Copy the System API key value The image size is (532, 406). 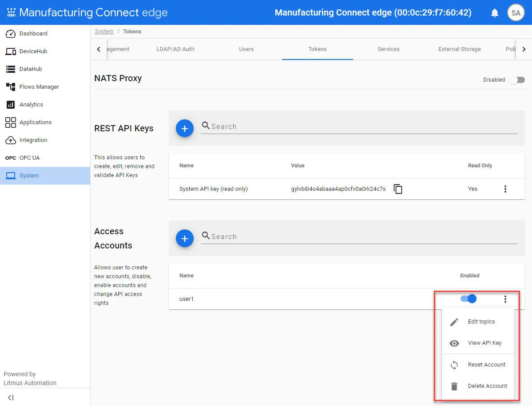(398, 189)
